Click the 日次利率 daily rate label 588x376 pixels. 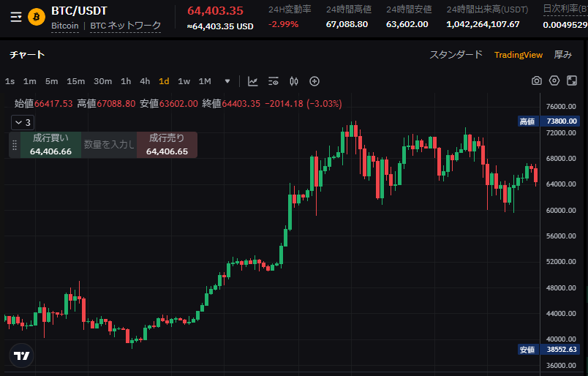coord(565,9)
